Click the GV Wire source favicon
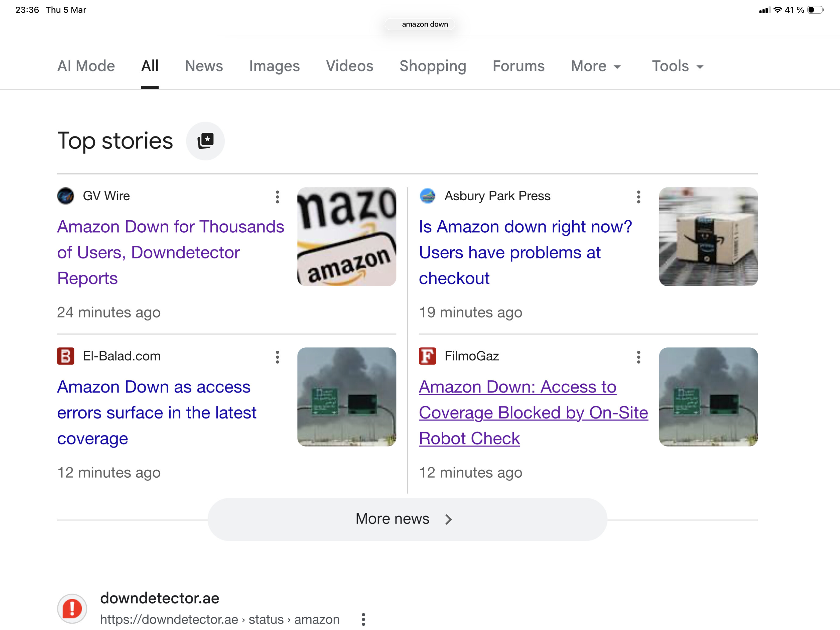840x630 pixels. pos(66,196)
